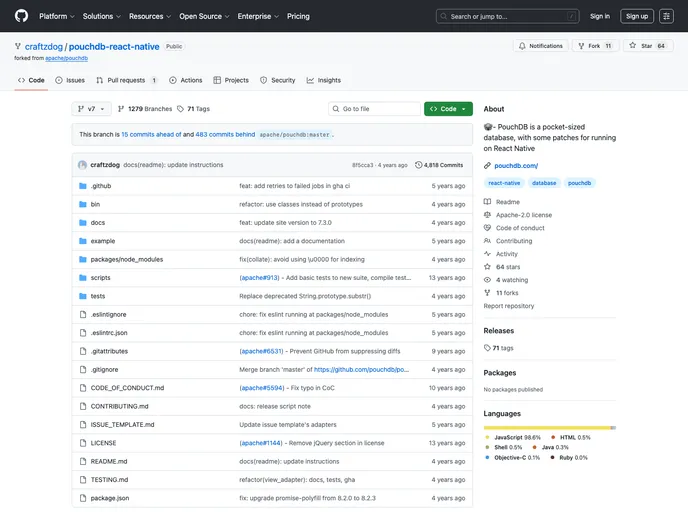This screenshot has width=688, height=512.
Task: Expand the Resources menu
Action: [150, 16]
